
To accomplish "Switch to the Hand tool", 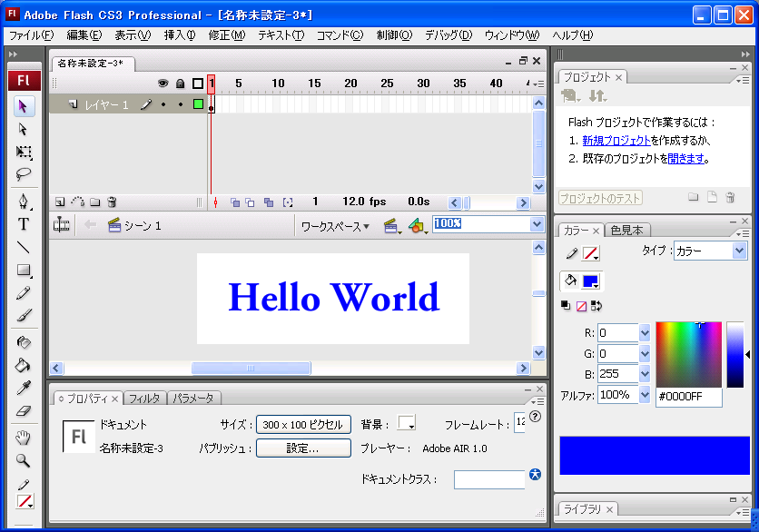I will [x=24, y=438].
